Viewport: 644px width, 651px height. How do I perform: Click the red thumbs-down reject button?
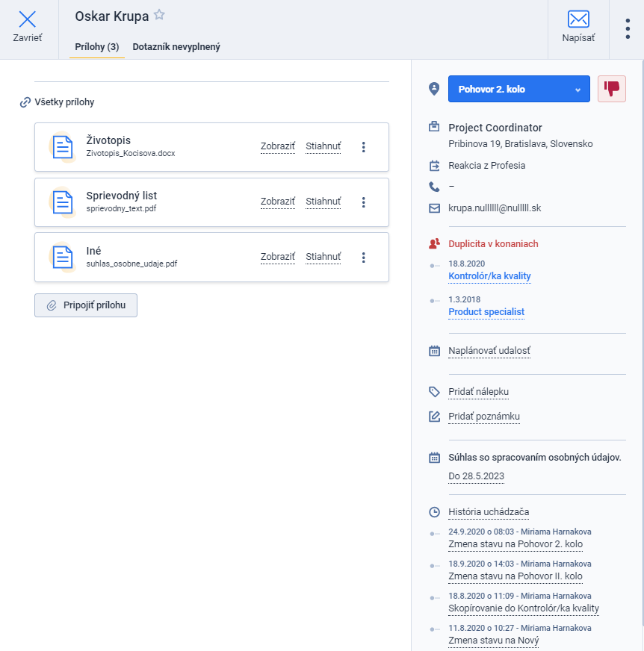pos(612,89)
